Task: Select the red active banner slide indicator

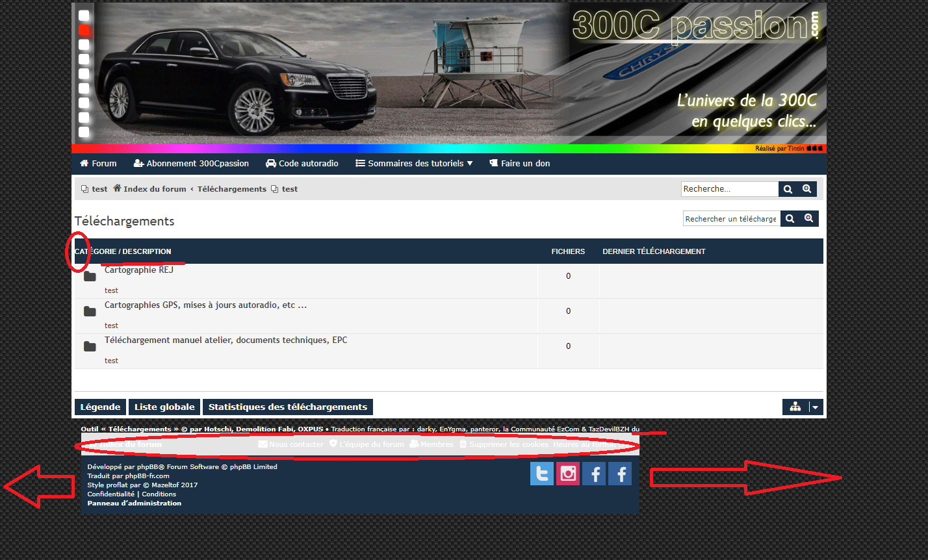Action: click(84, 30)
